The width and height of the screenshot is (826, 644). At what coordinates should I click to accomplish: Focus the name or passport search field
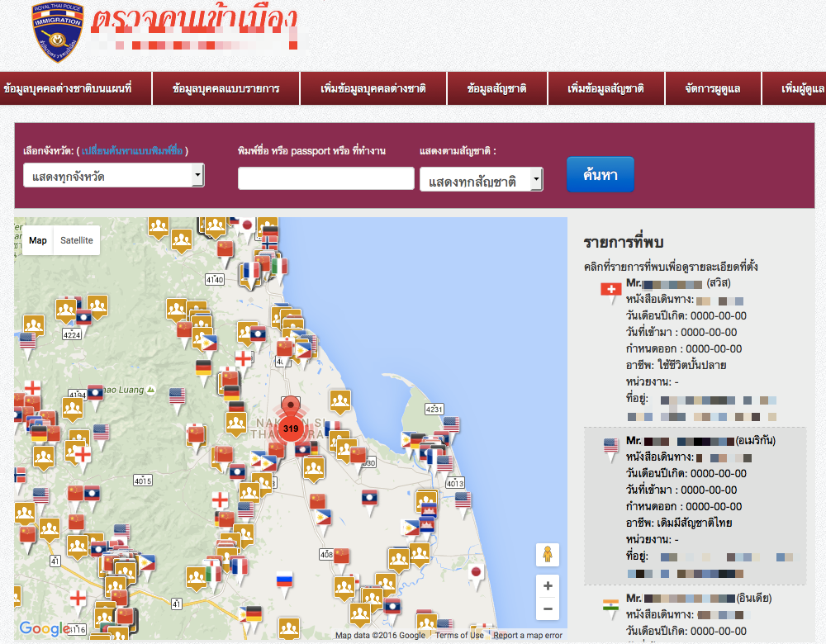pos(326,178)
